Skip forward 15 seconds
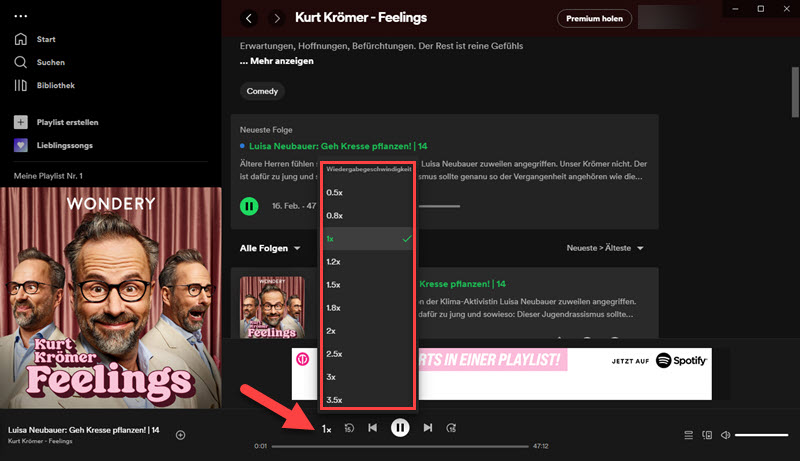The image size is (800, 461). coord(451,428)
